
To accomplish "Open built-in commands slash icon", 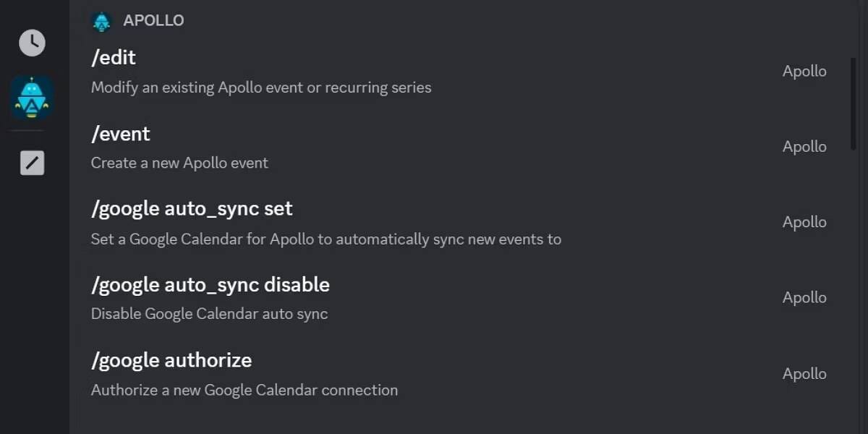I will [x=32, y=163].
